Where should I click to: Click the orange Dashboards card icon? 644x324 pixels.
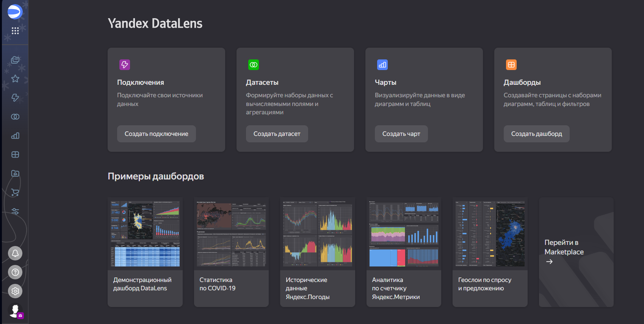(511, 65)
